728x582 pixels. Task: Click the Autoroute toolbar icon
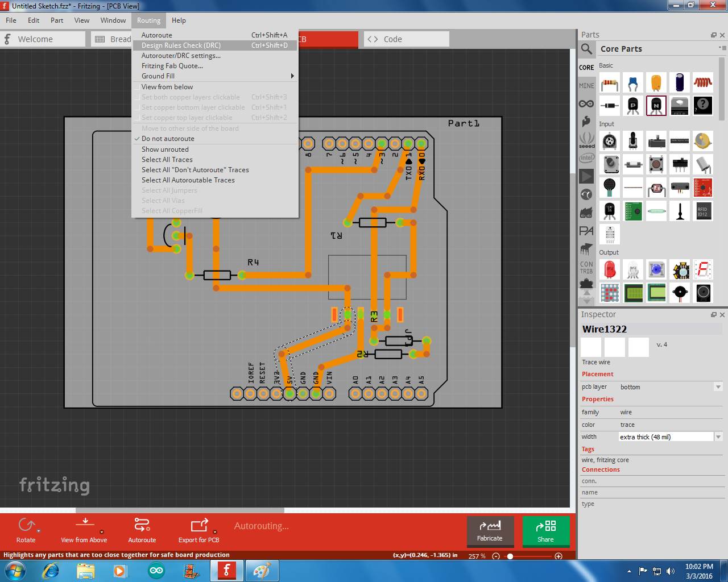(x=142, y=530)
